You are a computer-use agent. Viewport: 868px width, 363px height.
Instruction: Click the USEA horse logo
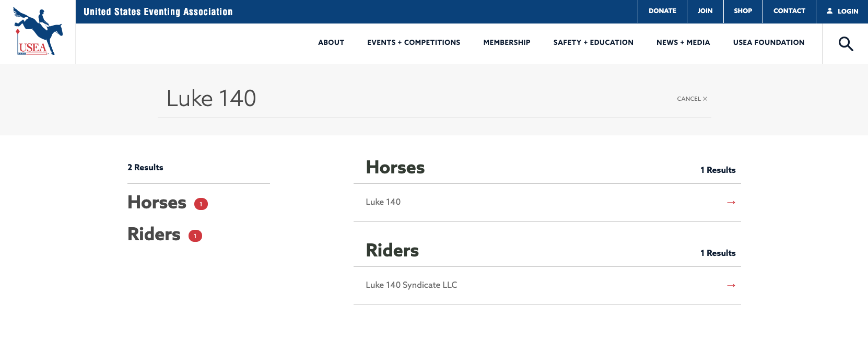38,32
